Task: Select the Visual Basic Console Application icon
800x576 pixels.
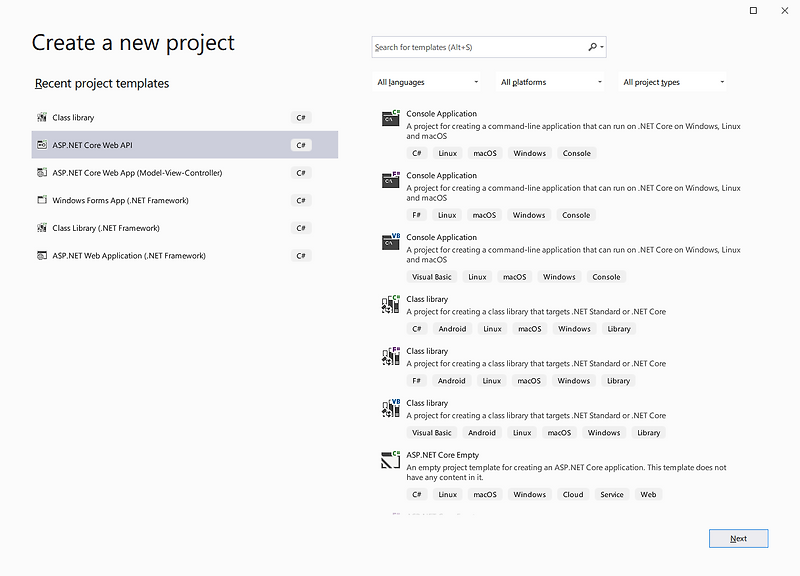Action: (x=391, y=244)
